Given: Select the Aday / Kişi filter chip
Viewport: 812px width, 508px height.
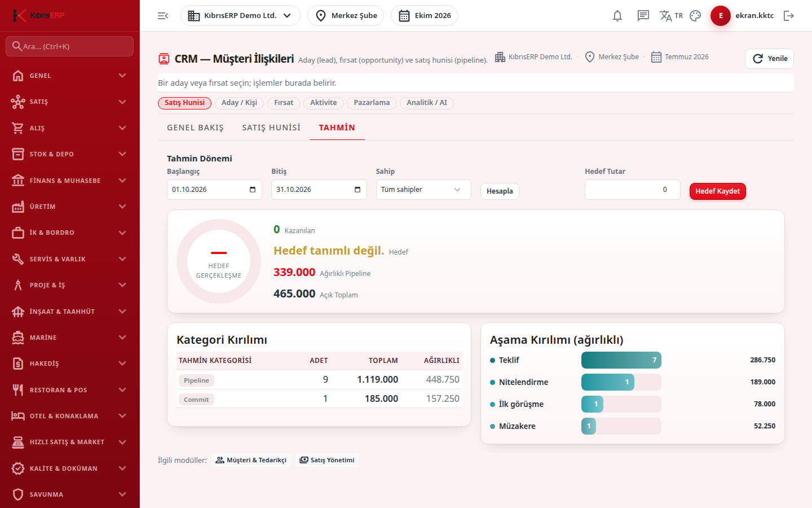Looking at the screenshot, I should 239,103.
